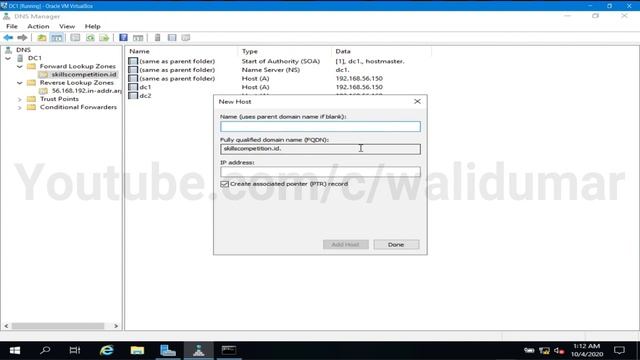
Task: Click the volume speaker tray icon
Action: [559, 351]
